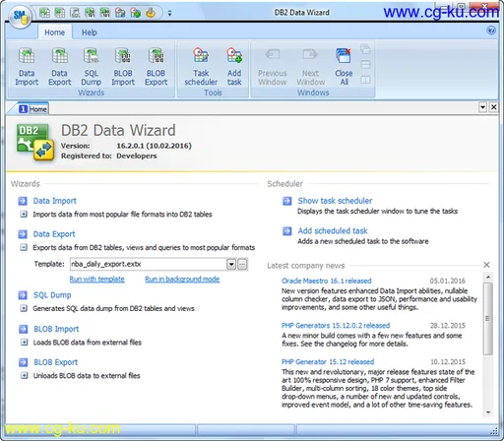This screenshot has height=441, width=504.
Task: Click arrow icon beside Data Export on the home page
Action: 23,234
